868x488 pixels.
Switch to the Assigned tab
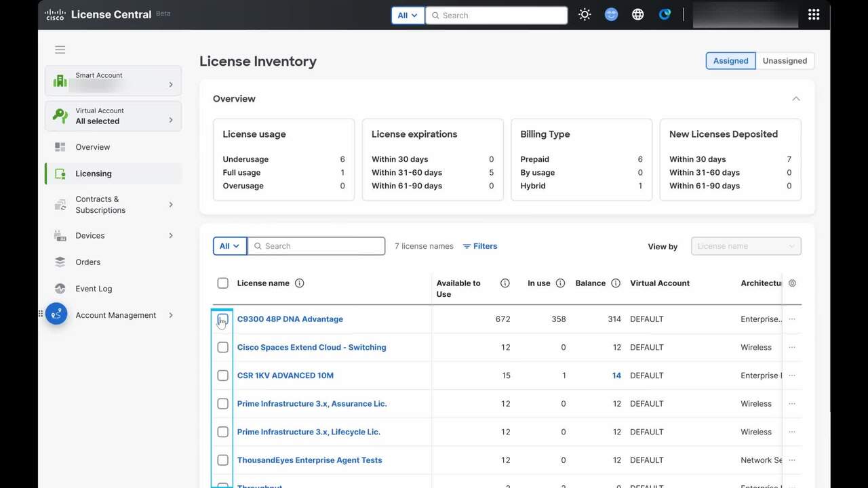coord(730,61)
